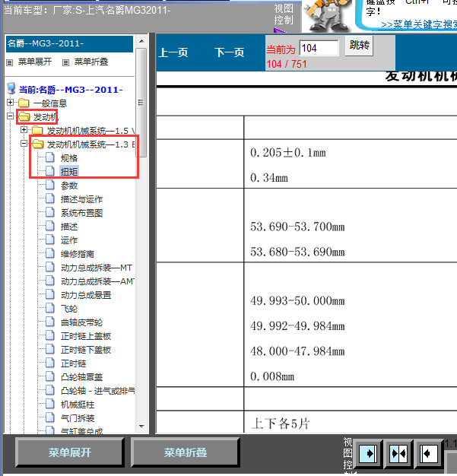Click the list icon next to top 菜单展开
Image resolution: width=457 pixels, height=476 pixels.
10,62
